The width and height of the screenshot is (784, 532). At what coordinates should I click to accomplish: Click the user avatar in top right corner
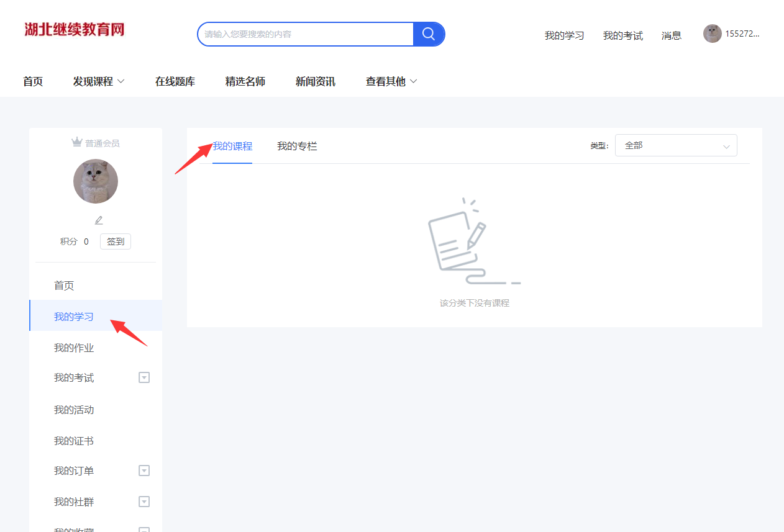pyautogui.click(x=712, y=34)
